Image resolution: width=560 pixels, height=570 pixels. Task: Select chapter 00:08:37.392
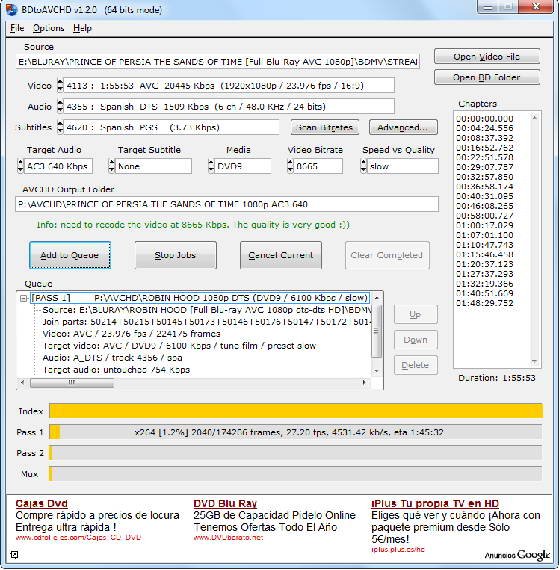(x=485, y=138)
